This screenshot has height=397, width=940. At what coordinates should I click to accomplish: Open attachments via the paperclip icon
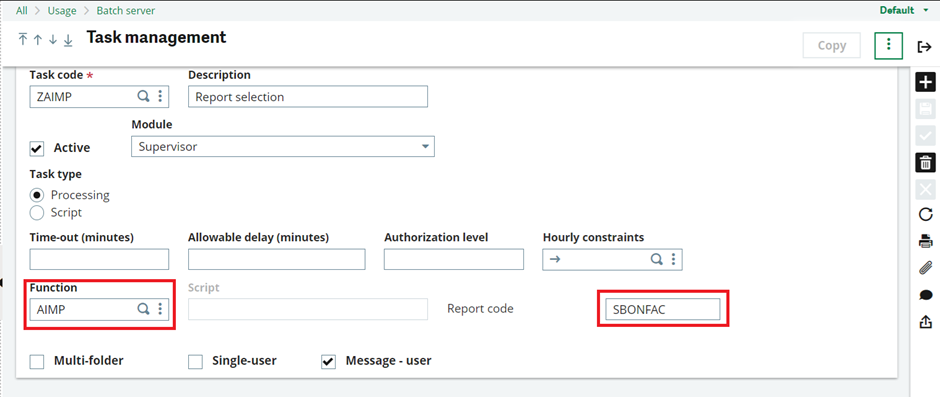(x=926, y=268)
